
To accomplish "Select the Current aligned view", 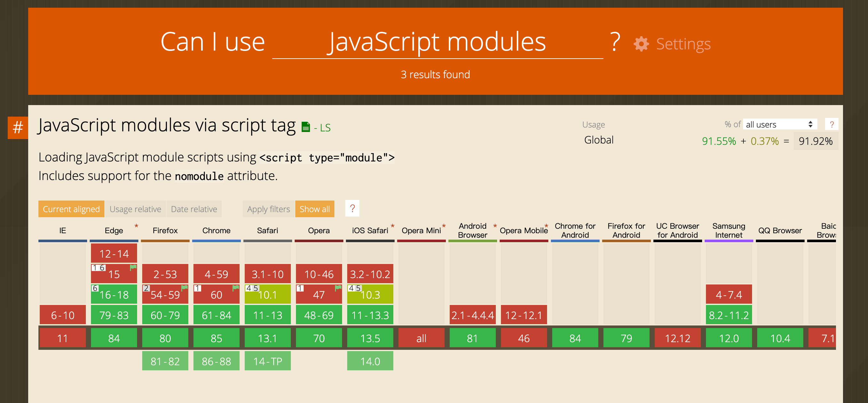I will (x=71, y=209).
